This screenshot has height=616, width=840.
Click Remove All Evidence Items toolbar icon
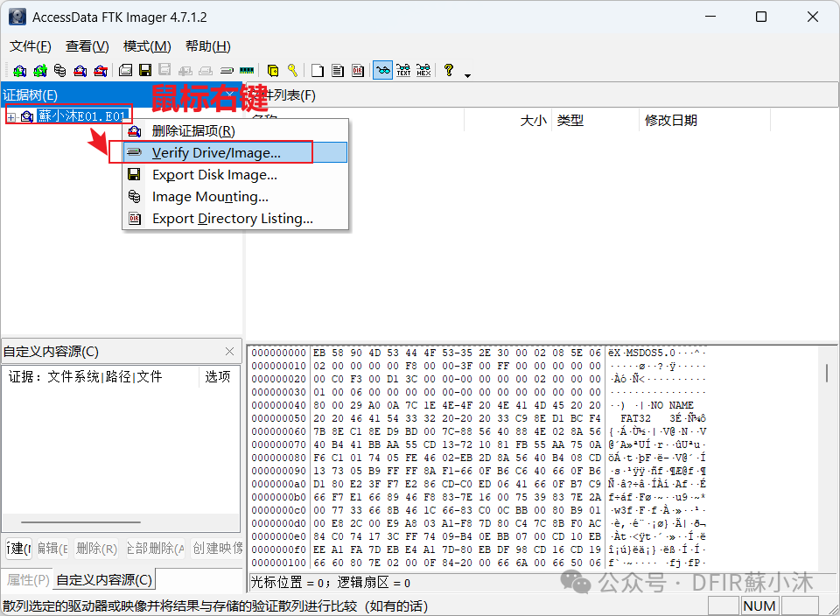coord(101,71)
